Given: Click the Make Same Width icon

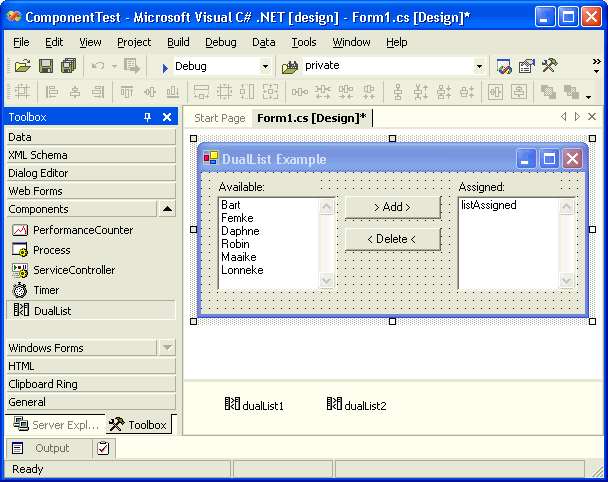Looking at the screenshot, I should [x=201, y=92].
